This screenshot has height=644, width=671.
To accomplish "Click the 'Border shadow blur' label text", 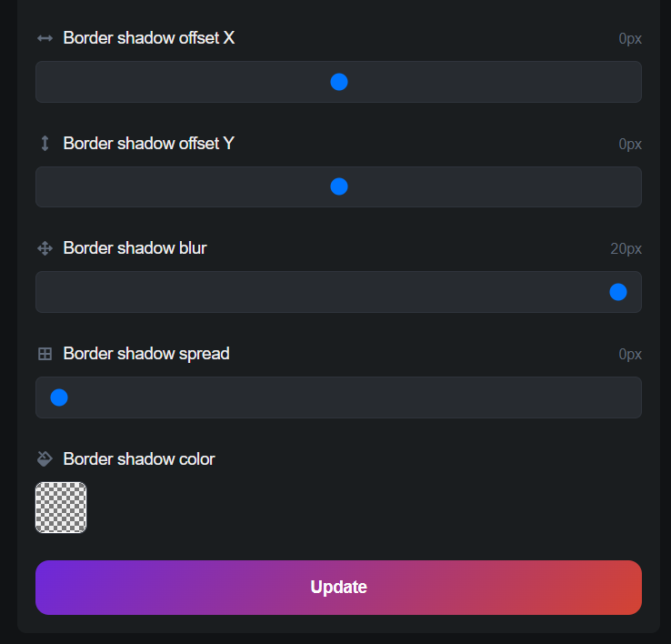I will pos(135,248).
